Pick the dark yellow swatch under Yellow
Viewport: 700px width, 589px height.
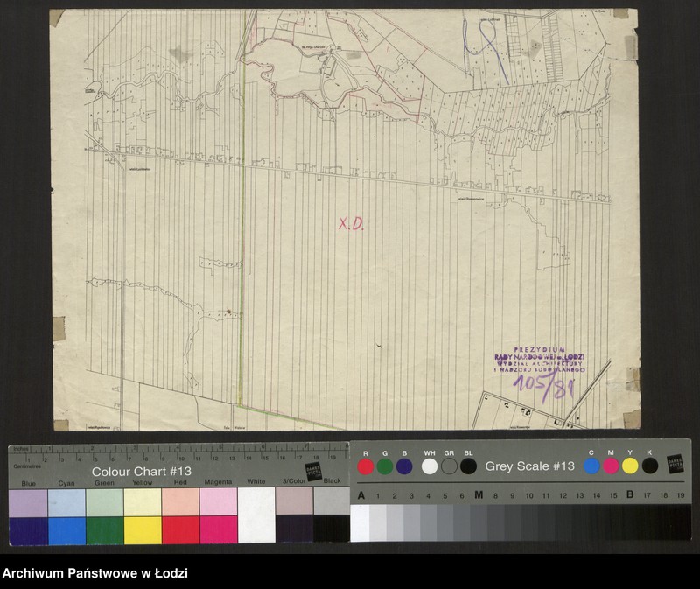pos(143,529)
